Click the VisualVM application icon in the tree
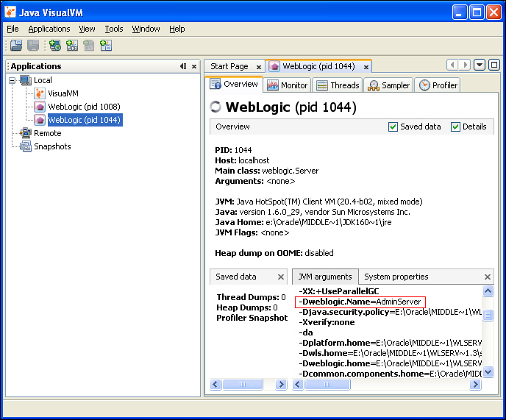 point(40,93)
